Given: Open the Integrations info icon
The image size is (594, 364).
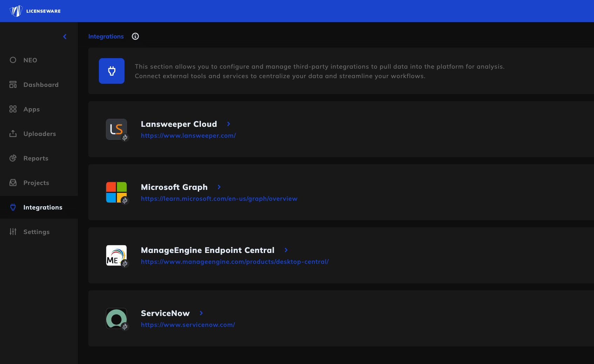Looking at the screenshot, I should [x=135, y=36].
